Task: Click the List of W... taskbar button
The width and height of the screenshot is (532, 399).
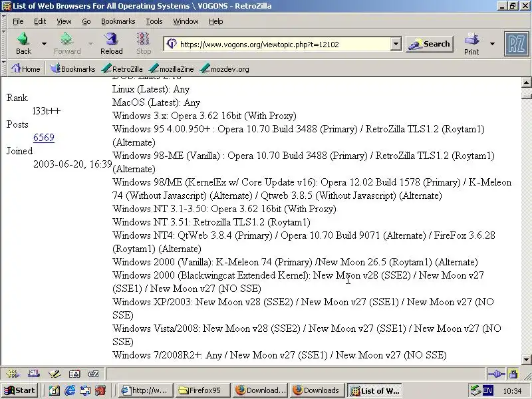Action: point(375,390)
